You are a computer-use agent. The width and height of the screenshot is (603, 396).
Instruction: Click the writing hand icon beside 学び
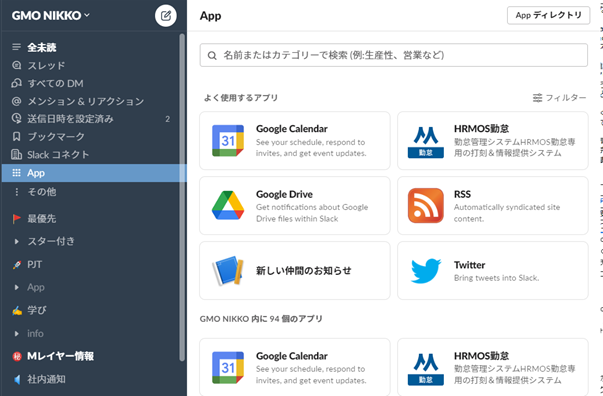(17, 311)
